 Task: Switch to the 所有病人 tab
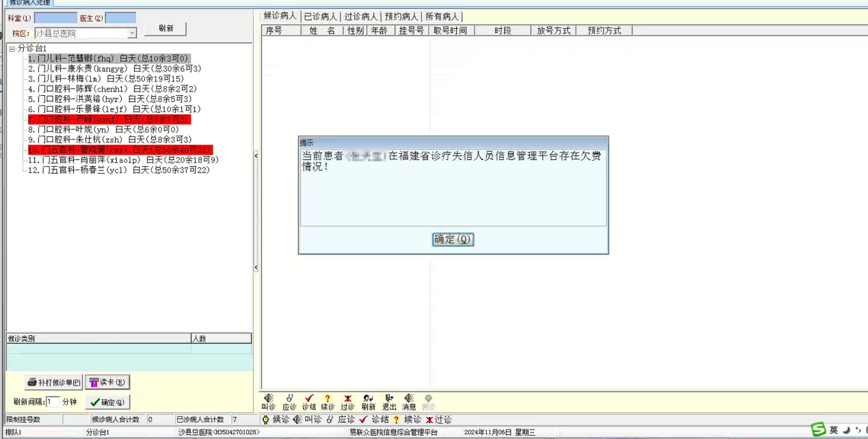pyautogui.click(x=443, y=16)
